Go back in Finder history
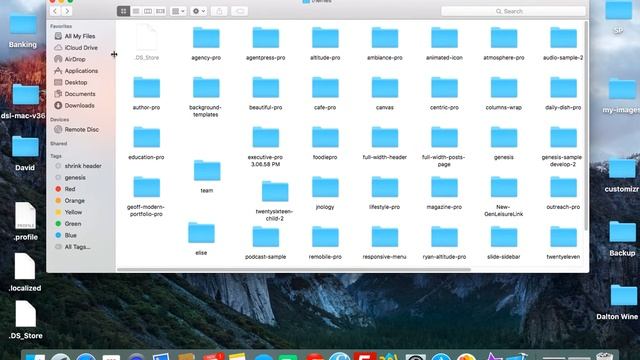The width and height of the screenshot is (640, 360). coord(55,11)
